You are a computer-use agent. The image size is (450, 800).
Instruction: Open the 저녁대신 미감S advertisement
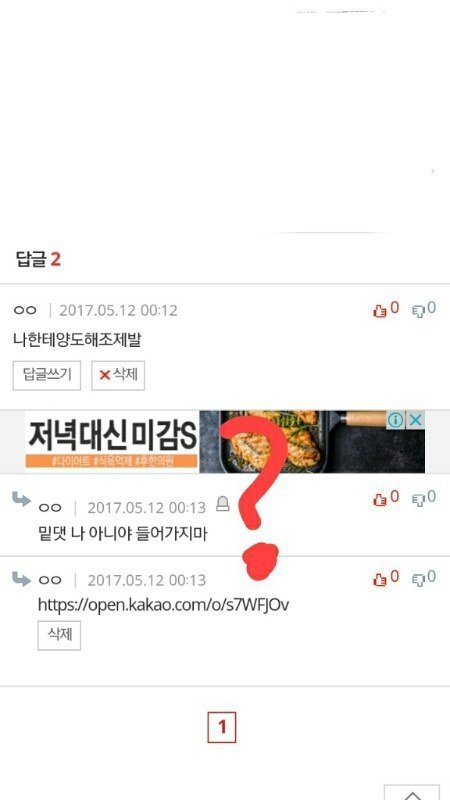pyautogui.click(x=225, y=442)
